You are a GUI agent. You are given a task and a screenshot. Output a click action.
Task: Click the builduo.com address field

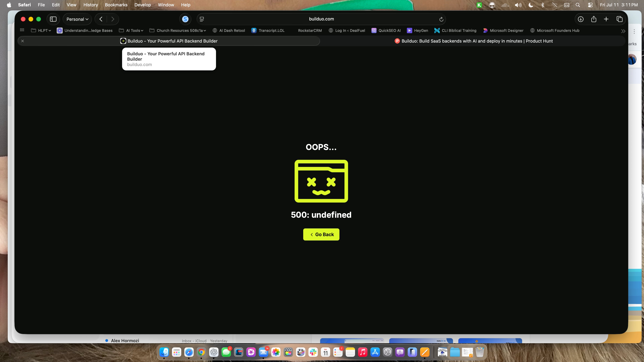point(321,19)
